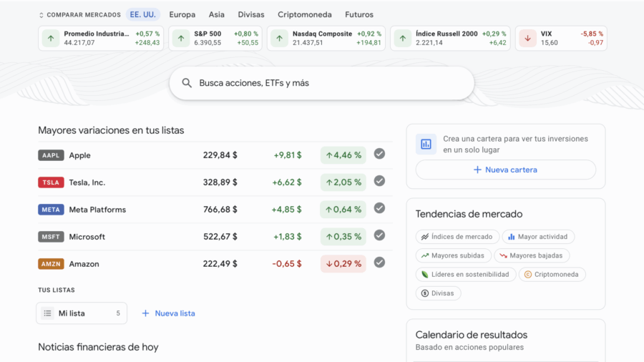
Task: Open the Tesla, Inc. stock name
Action: pyautogui.click(x=87, y=182)
